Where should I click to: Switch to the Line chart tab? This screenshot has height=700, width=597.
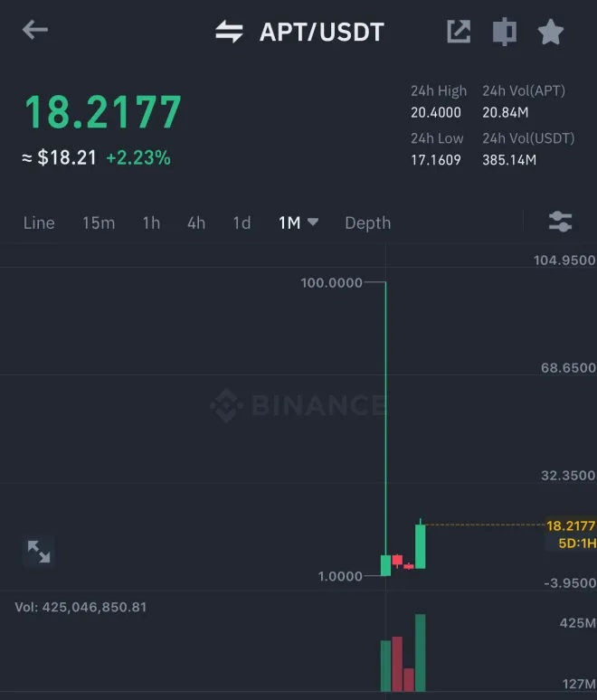point(39,222)
